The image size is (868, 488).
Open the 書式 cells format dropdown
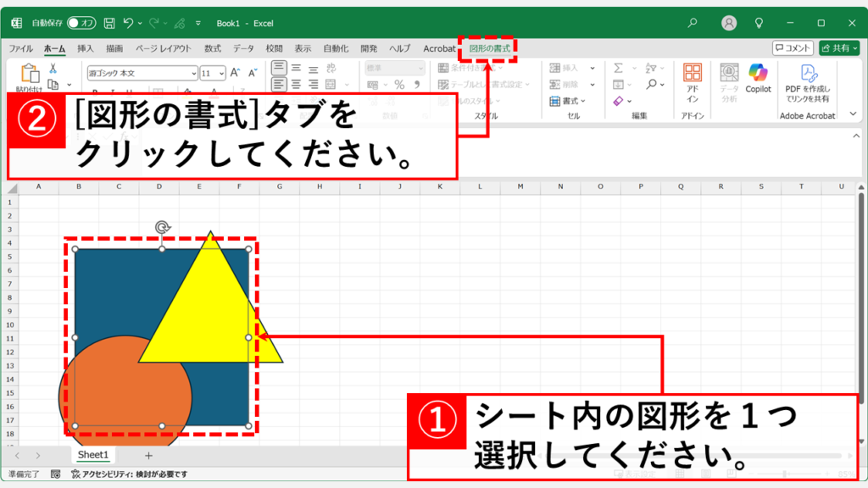[567, 102]
